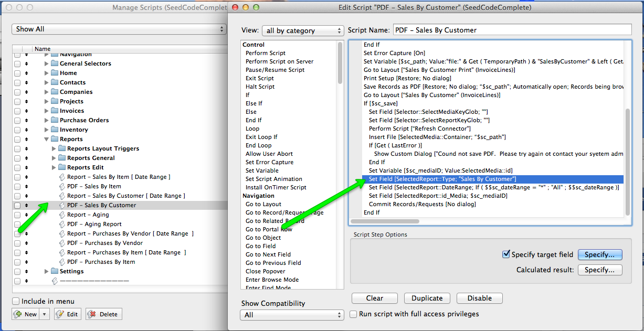Screen dimensions: 644x331
Task: Expand the Settings folder
Action: point(47,271)
